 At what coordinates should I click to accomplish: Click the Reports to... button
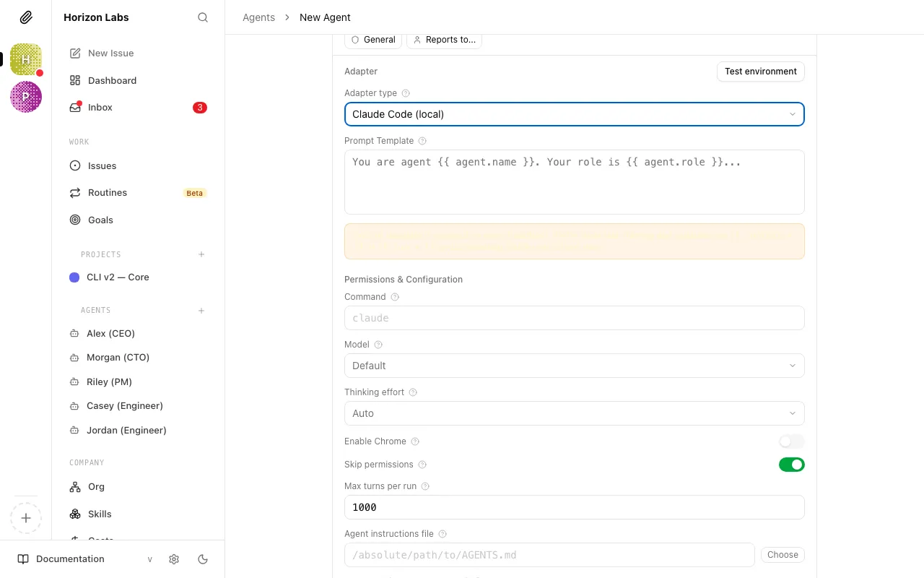(x=444, y=40)
